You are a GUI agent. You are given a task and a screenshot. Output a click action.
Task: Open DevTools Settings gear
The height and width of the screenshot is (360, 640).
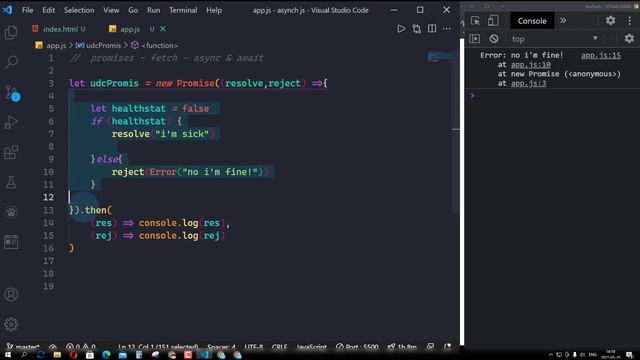click(x=610, y=20)
